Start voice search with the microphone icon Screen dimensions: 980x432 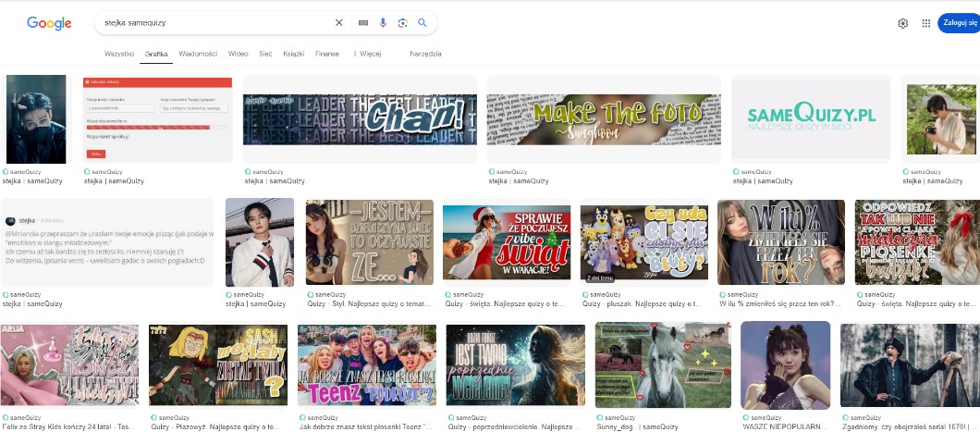(383, 23)
